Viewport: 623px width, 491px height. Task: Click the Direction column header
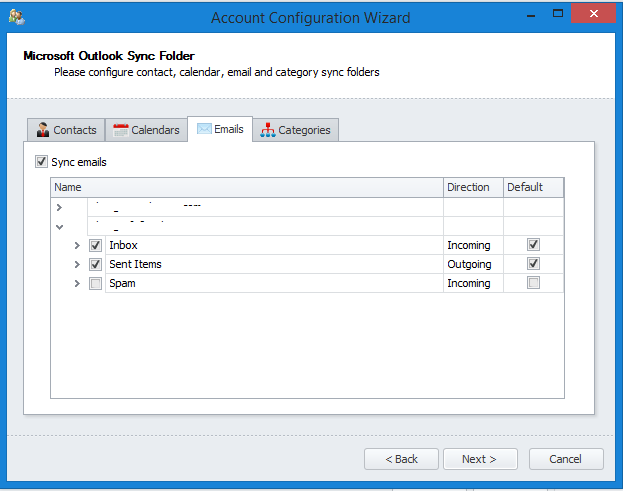click(472, 187)
